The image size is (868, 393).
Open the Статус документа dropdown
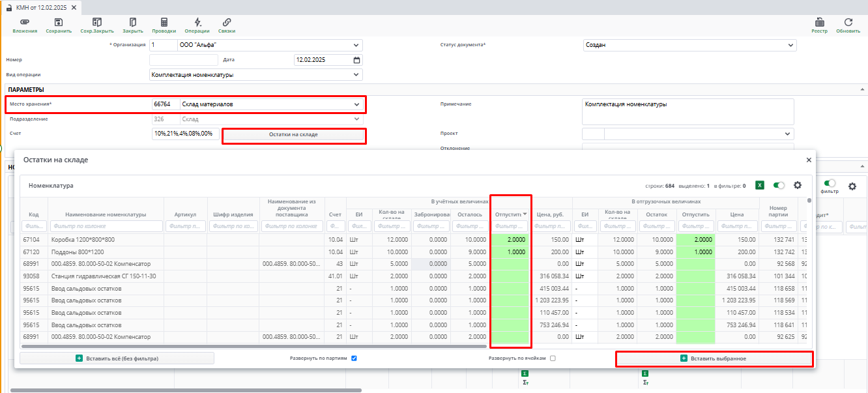[x=790, y=45]
